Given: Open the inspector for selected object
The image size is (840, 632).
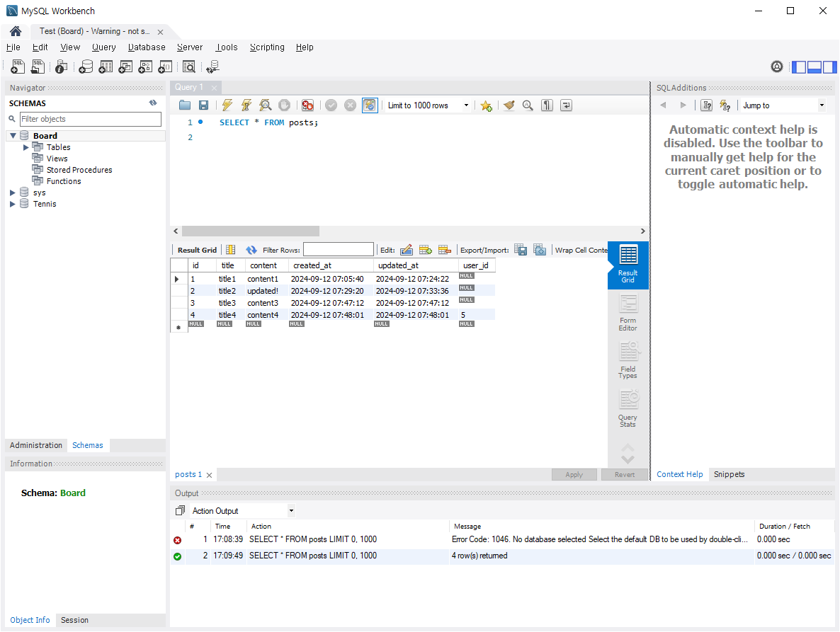Looking at the screenshot, I should [x=61, y=67].
